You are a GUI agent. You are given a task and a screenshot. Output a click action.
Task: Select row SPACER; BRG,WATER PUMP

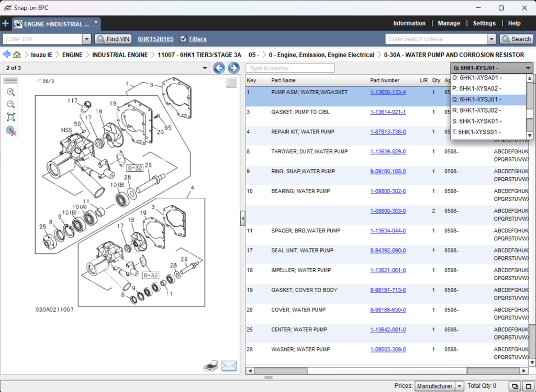(387, 234)
